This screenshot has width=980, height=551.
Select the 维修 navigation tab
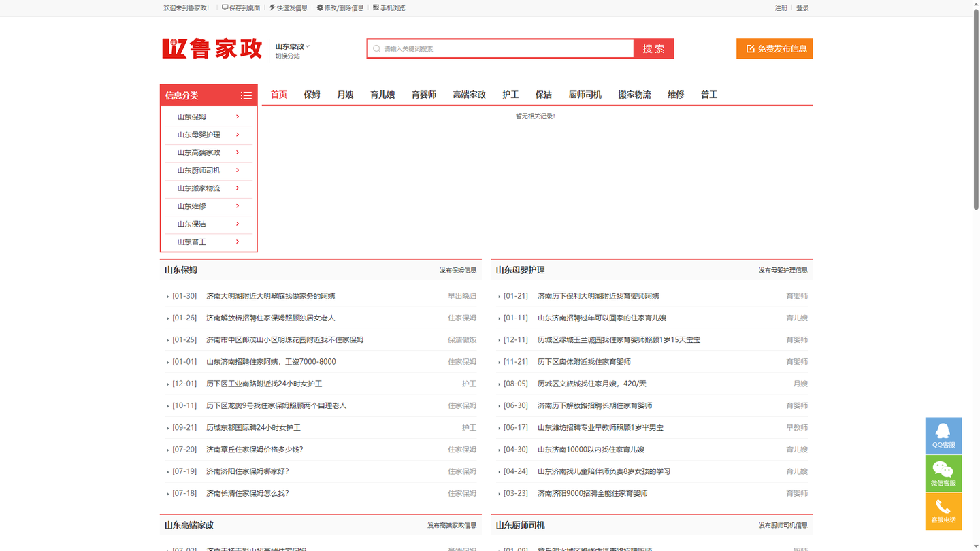pos(676,95)
